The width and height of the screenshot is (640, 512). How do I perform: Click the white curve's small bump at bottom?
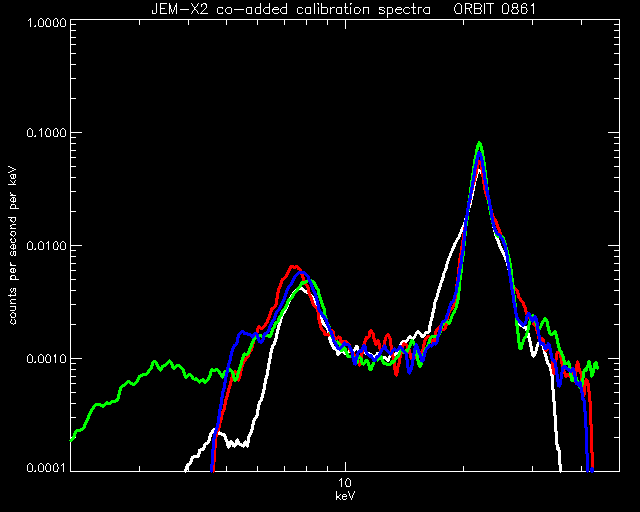[217, 433]
